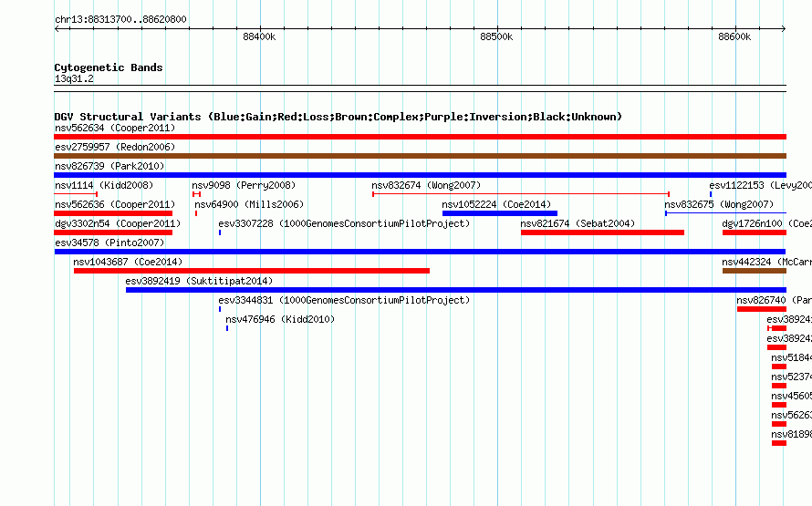812x506 pixels.
Task: Open the nsv9098 (Perry2008) label
Action: (244, 185)
